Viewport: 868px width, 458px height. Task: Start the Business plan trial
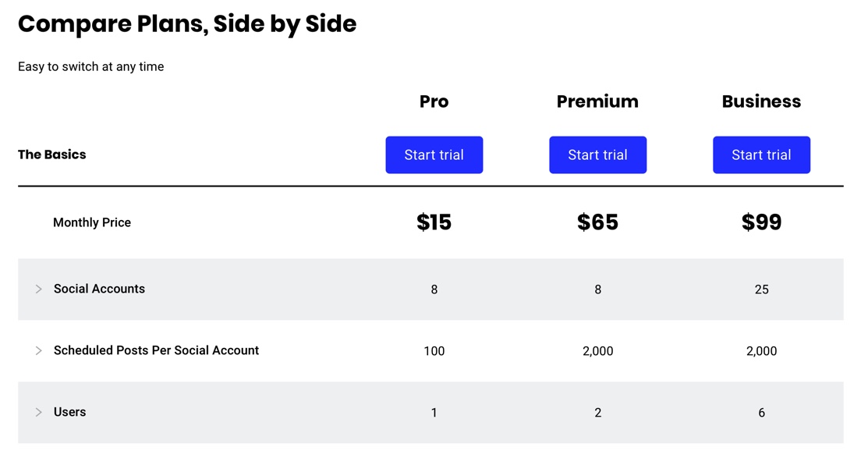tap(761, 154)
